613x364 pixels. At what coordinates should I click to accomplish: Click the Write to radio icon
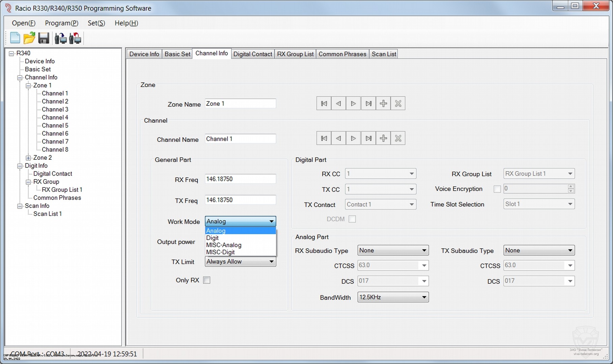(x=75, y=38)
